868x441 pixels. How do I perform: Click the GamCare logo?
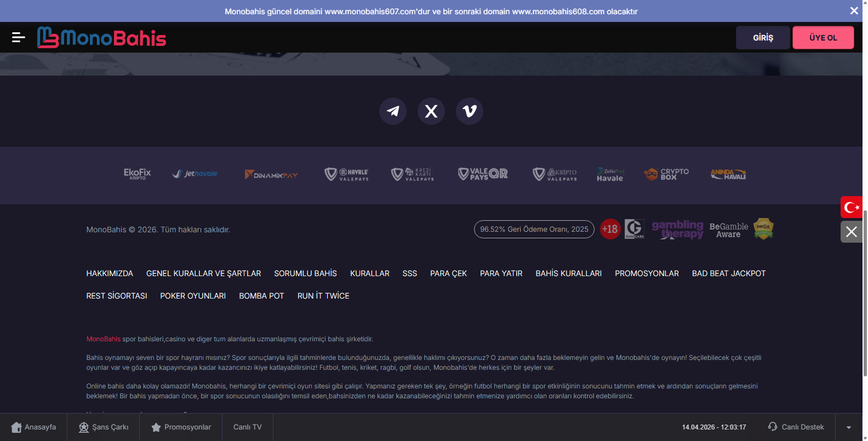(x=635, y=229)
